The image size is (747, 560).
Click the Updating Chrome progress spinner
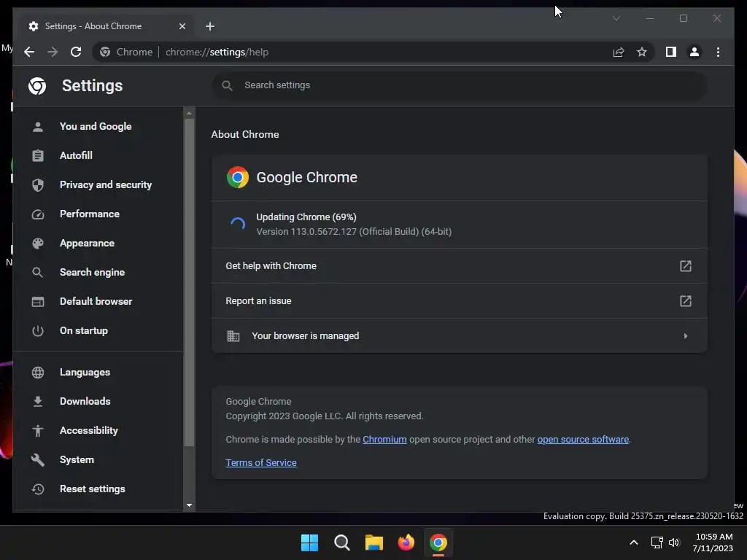237,225
